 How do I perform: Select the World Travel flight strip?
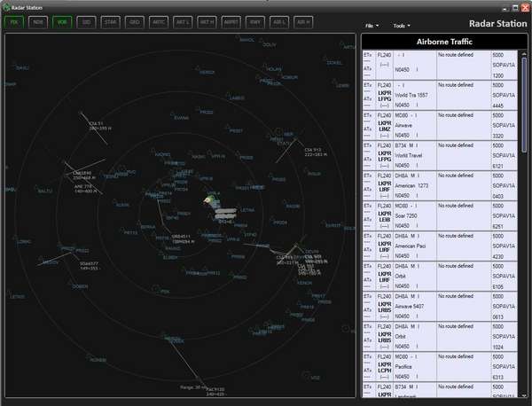tap(440, 156)
